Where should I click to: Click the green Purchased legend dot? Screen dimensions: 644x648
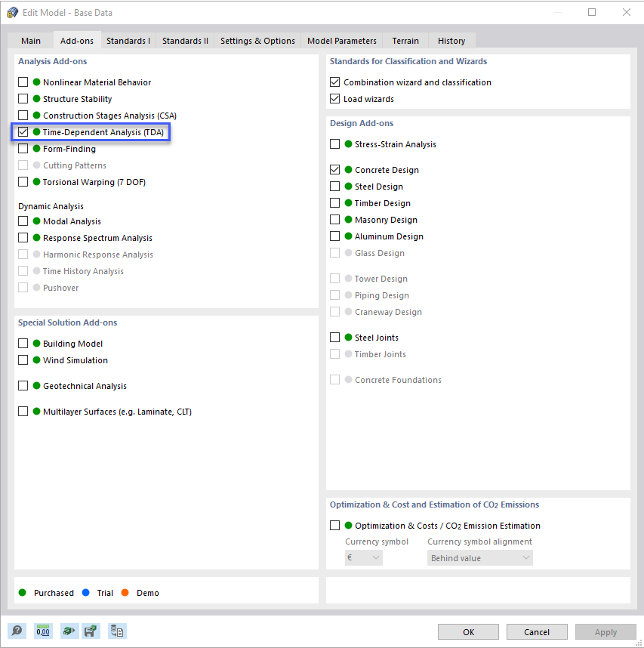point(24,593)
